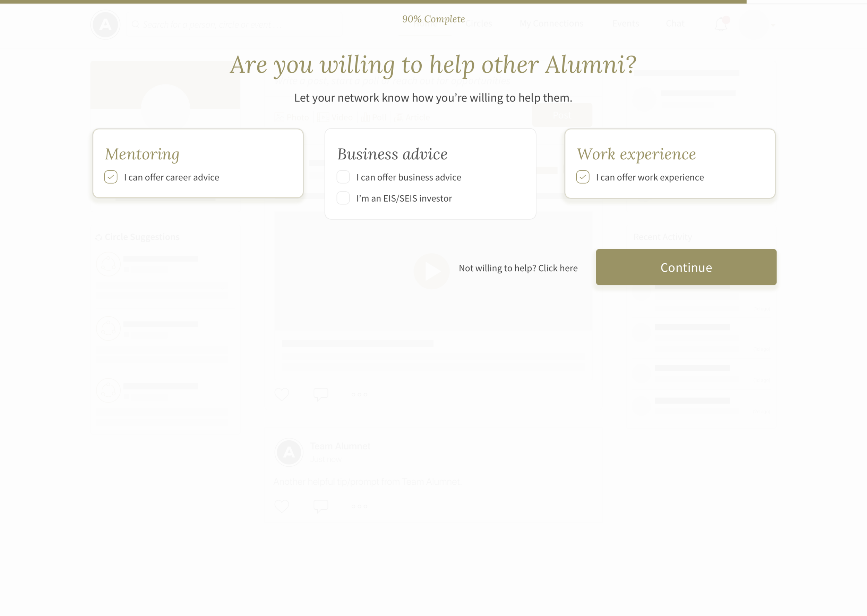Click Not willing to help link
The image size is (867, 616).
(518, 267)
